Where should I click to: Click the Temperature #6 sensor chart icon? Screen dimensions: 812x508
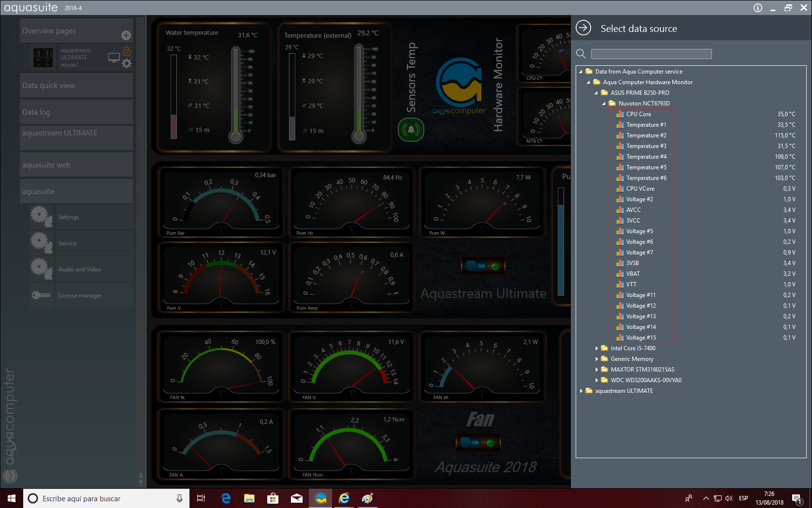tap(620, 178)
